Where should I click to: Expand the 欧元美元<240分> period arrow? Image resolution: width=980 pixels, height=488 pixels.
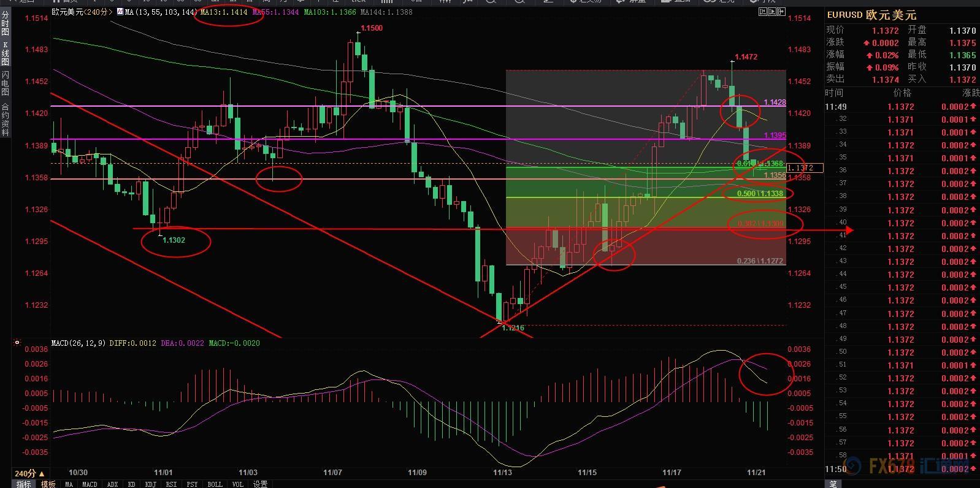point(110,12)
